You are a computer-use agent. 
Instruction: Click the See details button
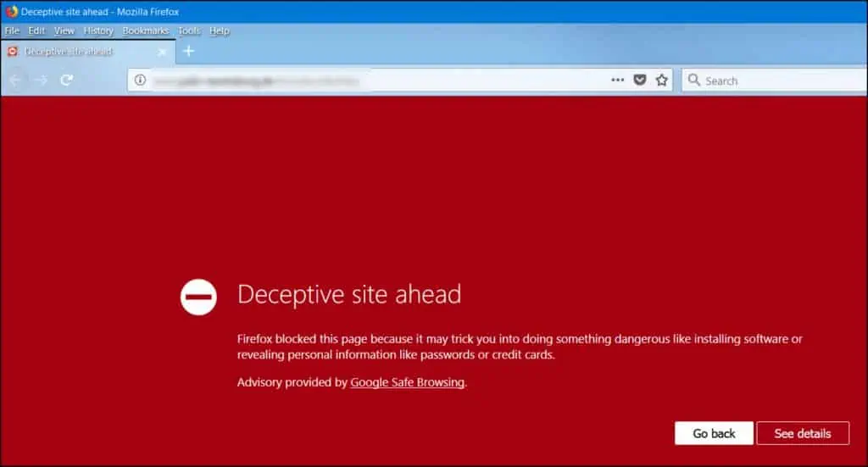coord(802,433)
